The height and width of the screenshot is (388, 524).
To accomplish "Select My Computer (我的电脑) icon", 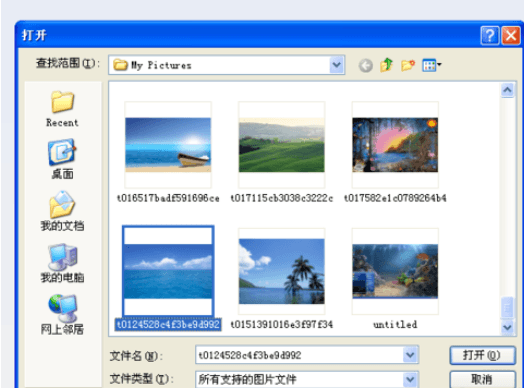I will (x=62, y=263).
